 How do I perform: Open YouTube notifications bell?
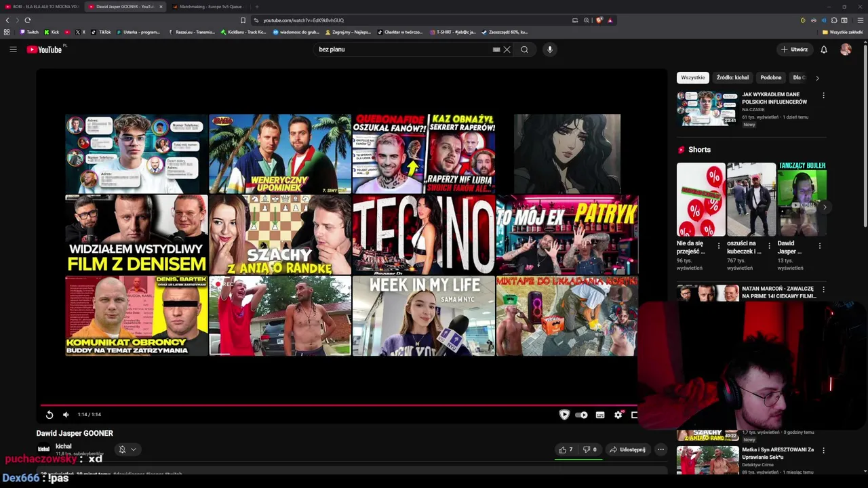point(824,49)
